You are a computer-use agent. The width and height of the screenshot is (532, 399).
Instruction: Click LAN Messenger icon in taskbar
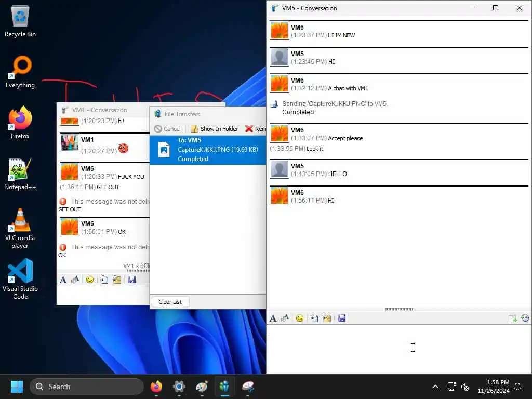click(224, 387)
